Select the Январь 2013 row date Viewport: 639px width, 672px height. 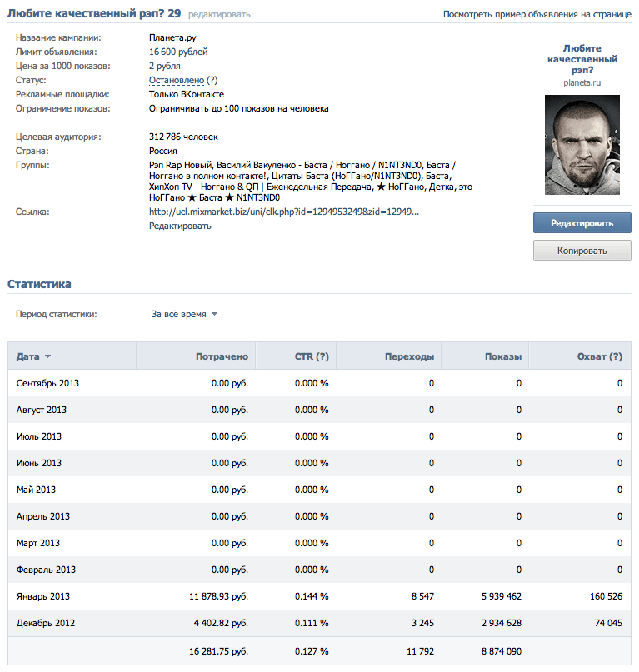tap(42, 596)
